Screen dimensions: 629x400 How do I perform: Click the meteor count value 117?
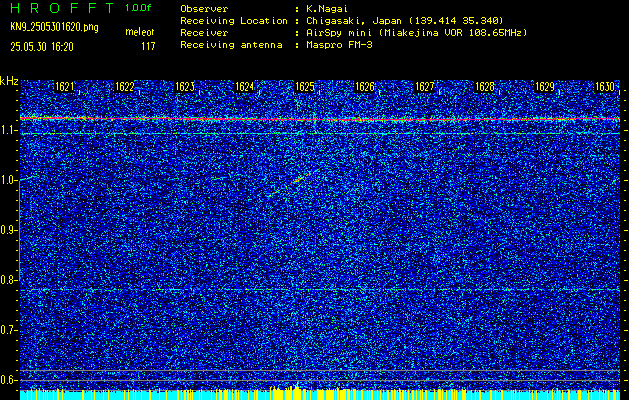(x=148, y=47)
